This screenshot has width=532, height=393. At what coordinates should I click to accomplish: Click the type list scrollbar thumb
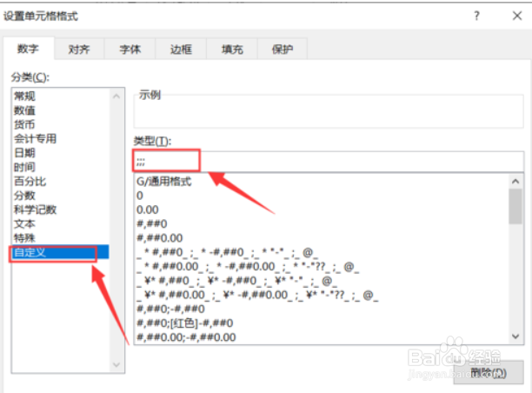(x=515, y=206)
